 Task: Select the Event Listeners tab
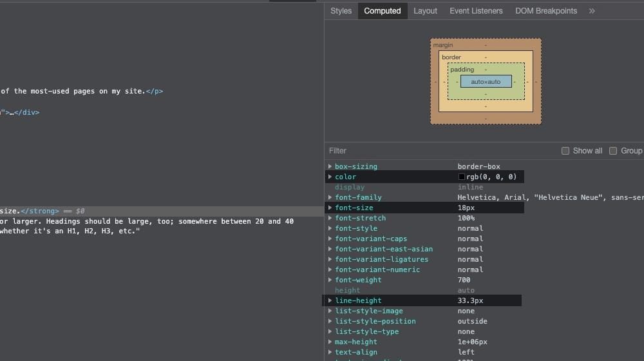pos(477,11)
